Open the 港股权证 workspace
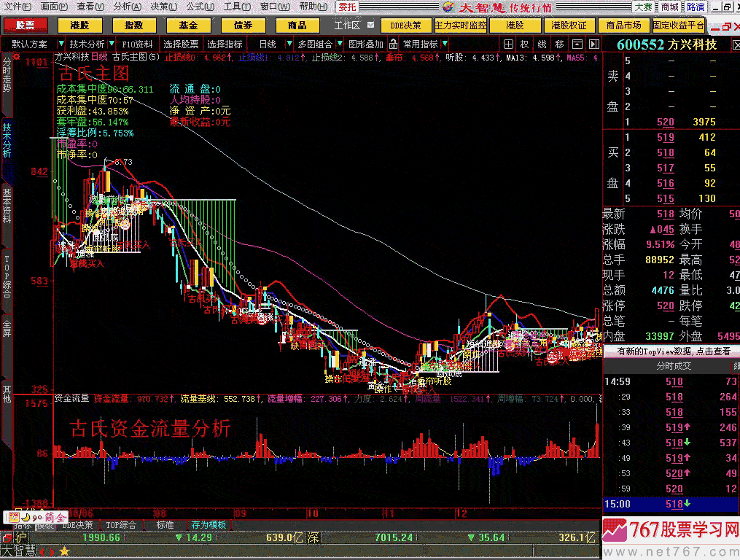The width and height of the screenshot is (740, 560). point(569,25)
